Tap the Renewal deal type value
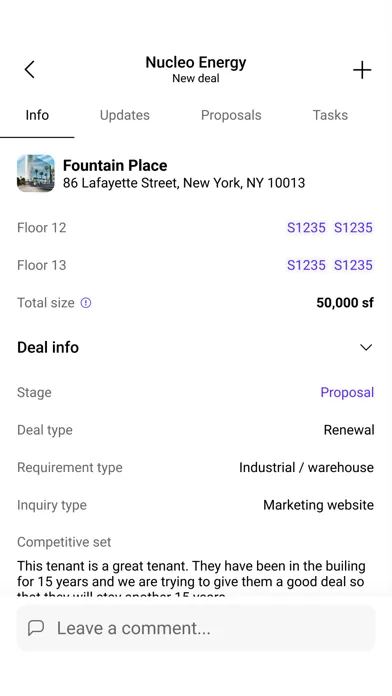The width and height of the screenshot is (392, 696). click(x=349, y=430)
